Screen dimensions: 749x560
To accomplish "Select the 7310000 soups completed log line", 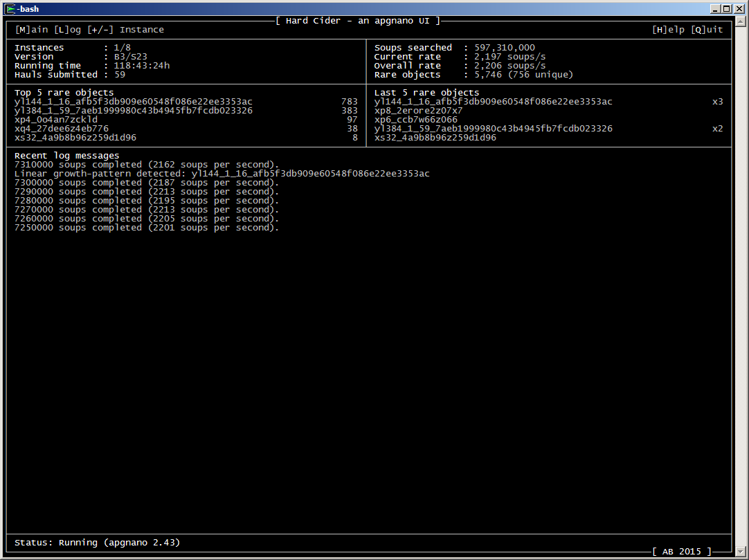I will point(147,165).
